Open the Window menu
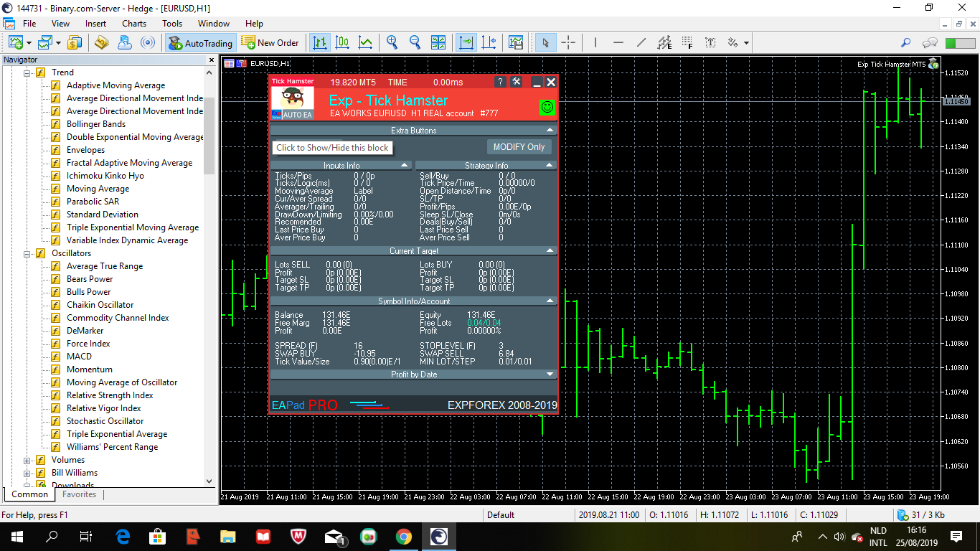 214,24
